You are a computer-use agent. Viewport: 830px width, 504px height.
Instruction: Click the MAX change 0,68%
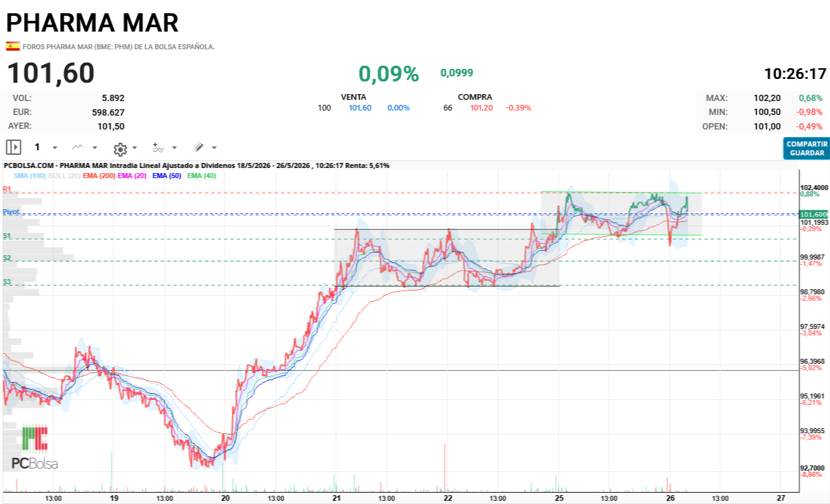point(810,98)
